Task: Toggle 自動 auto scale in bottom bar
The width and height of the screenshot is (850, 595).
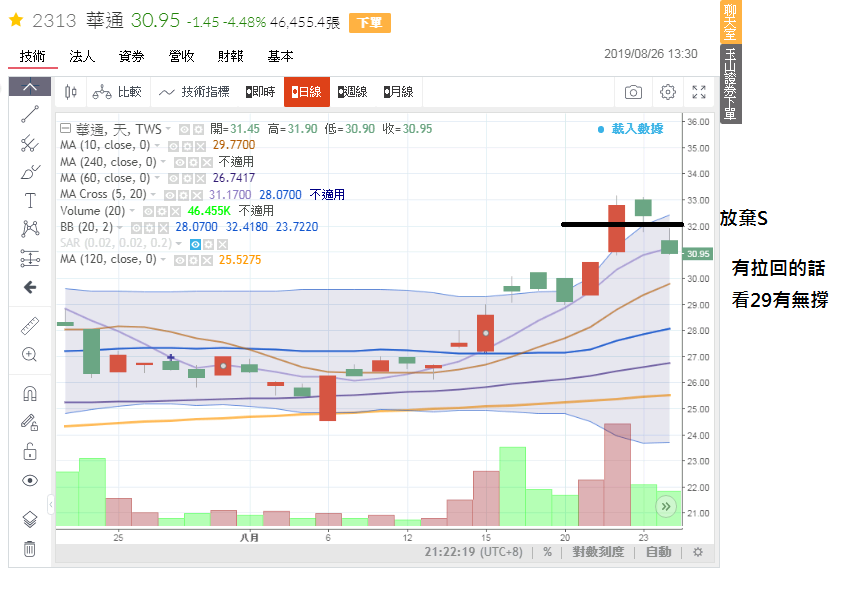Action: coord(659,552)
